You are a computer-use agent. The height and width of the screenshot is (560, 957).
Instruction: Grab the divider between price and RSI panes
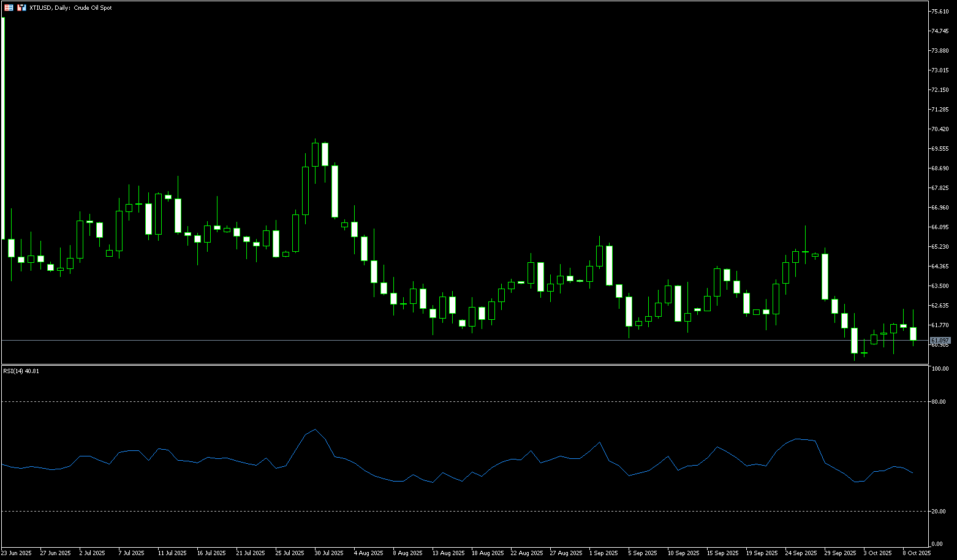tap(466, 365)
